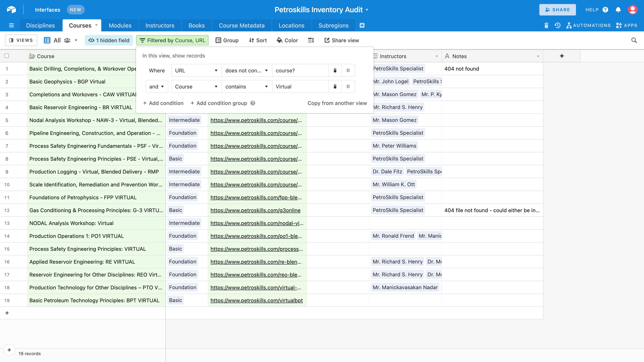Image resolution: width=644 pixels, height=362 pixels.
Task: Delete the URL filter condition trash icon
Action: click(335, 70)
